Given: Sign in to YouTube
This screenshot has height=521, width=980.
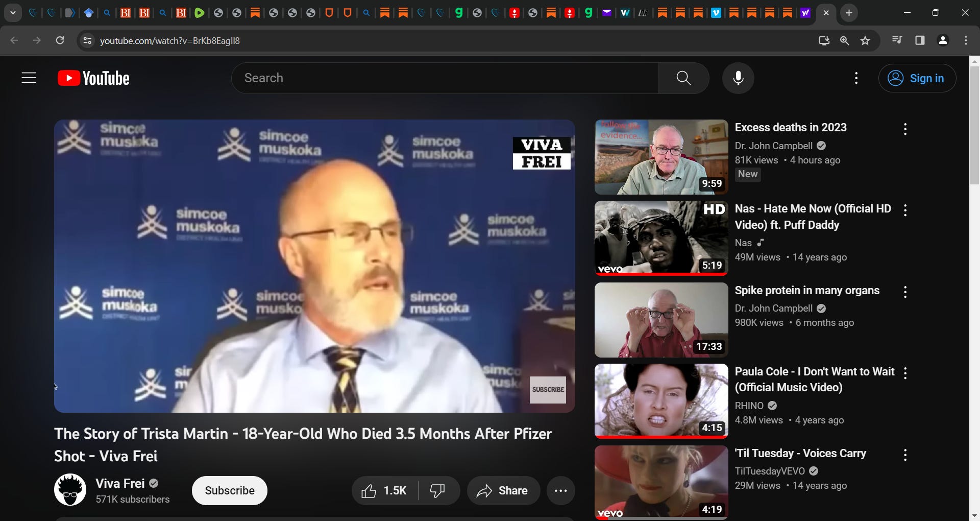Looking at the screenshot, I should pos(917,78).
